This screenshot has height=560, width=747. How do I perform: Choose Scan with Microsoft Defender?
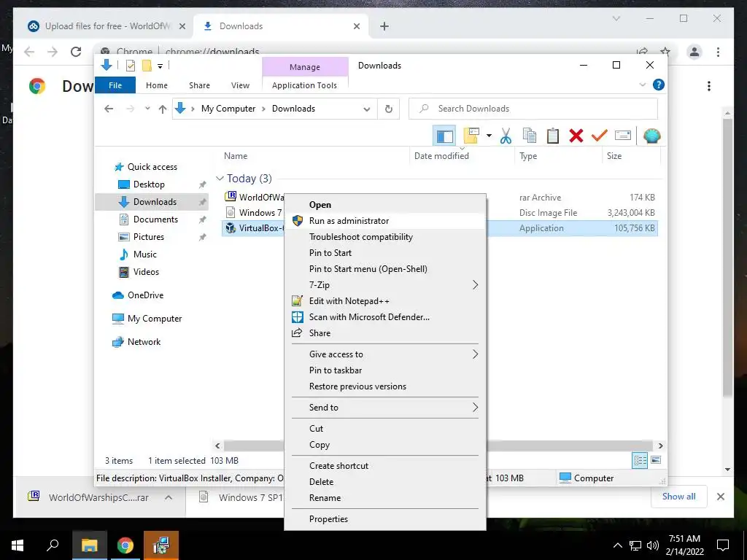(385, 317)
